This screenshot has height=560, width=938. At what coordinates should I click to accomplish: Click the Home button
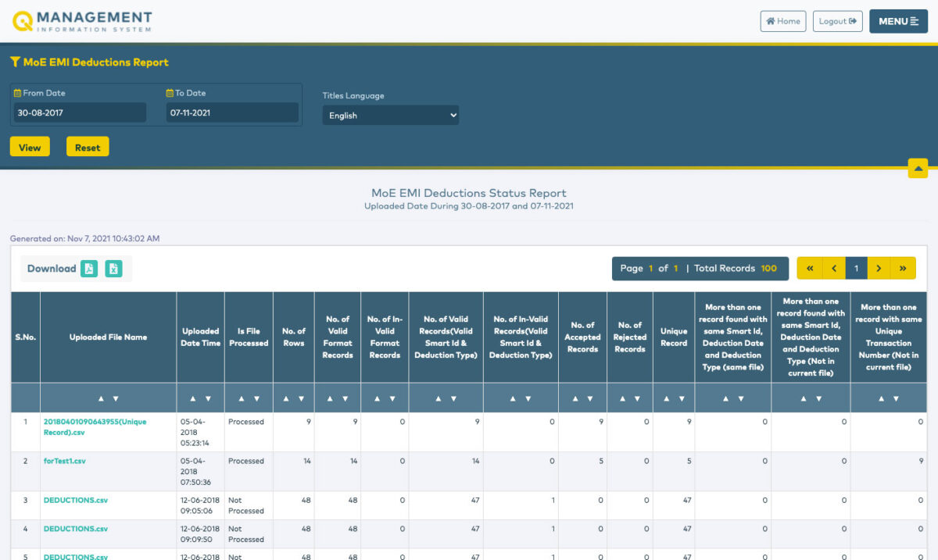(782, 21)
